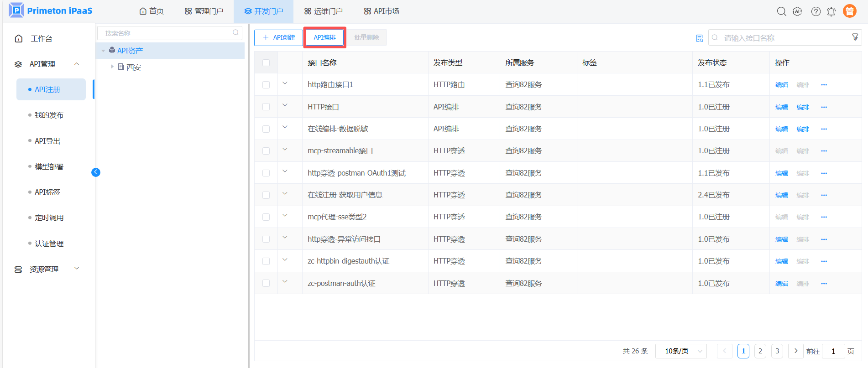Switch to the 运维门户 top tab

(324, 11)
